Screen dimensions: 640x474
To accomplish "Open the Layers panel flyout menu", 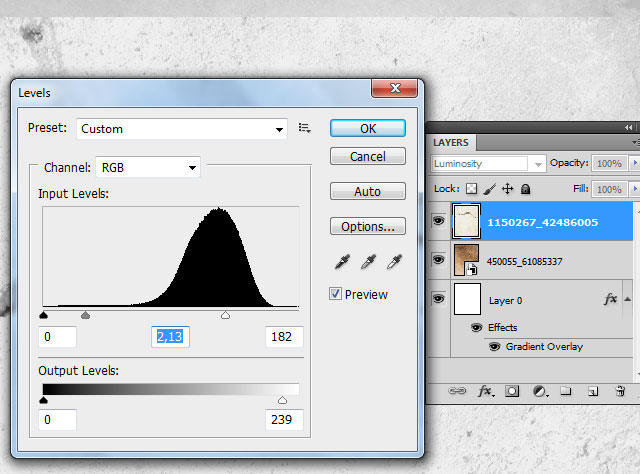I will pyautogui.click(x=636, y=142).
